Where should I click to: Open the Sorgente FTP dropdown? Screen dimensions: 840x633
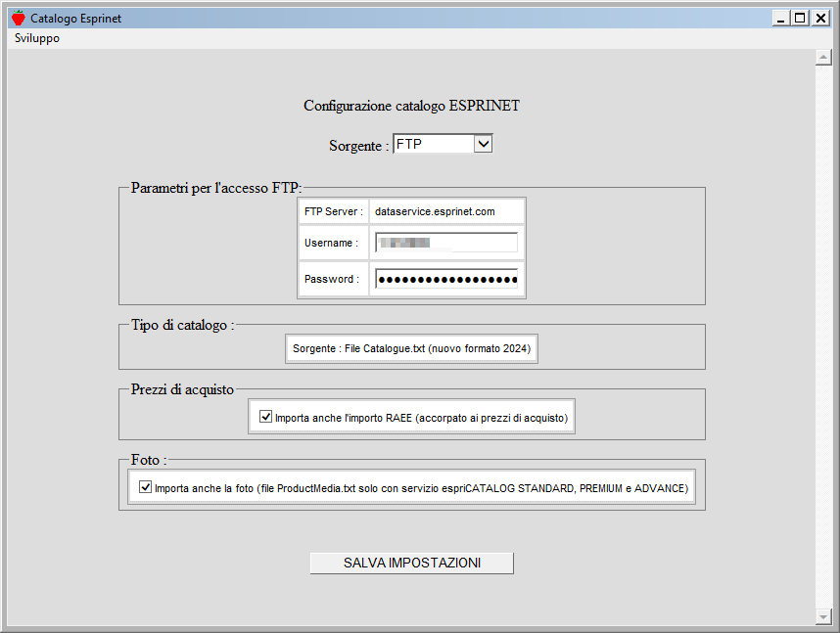click(x=443, y=144)
